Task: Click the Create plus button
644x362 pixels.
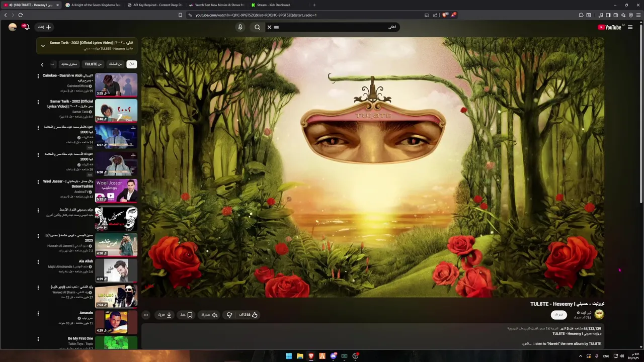Action: (45, 27)
